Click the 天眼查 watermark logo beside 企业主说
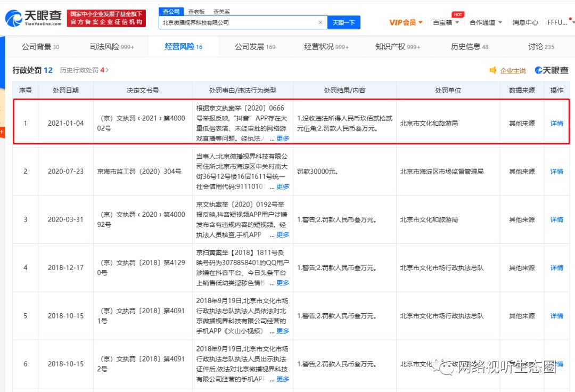Screen dimensions: 575x392 click(x=552, y=70)
